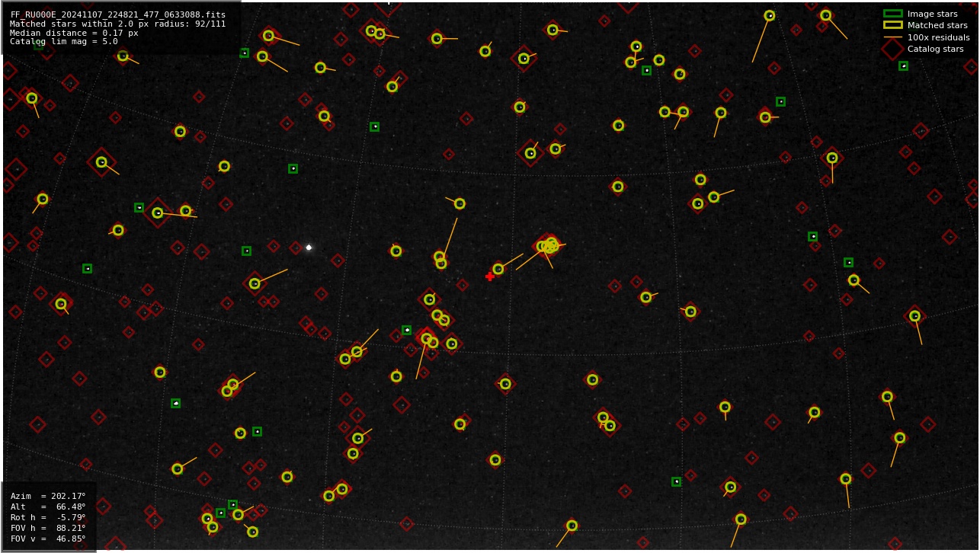Select the 'Matched stars' legend label

pos(937,25)
